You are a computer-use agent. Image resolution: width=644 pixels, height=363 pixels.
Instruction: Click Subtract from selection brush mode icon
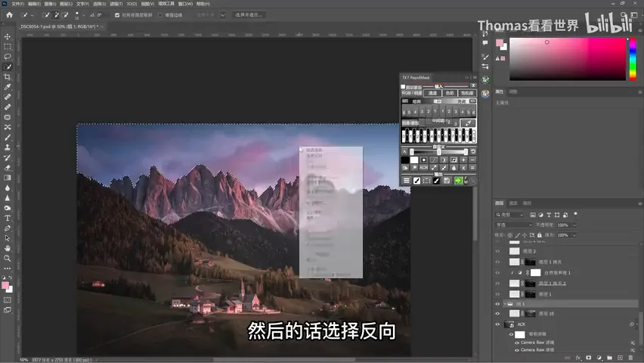pyautogui.click(x=64, y=15)
